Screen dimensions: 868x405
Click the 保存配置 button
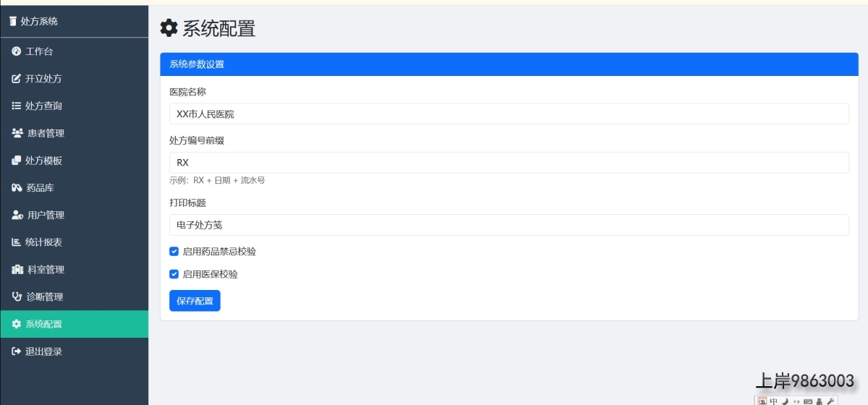[195, 301]
